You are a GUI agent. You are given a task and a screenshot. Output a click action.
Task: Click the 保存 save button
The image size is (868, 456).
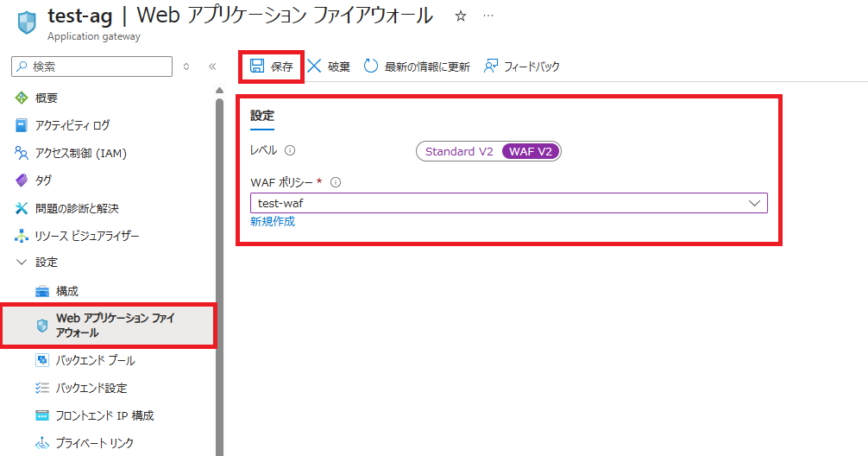pos(271,66)
